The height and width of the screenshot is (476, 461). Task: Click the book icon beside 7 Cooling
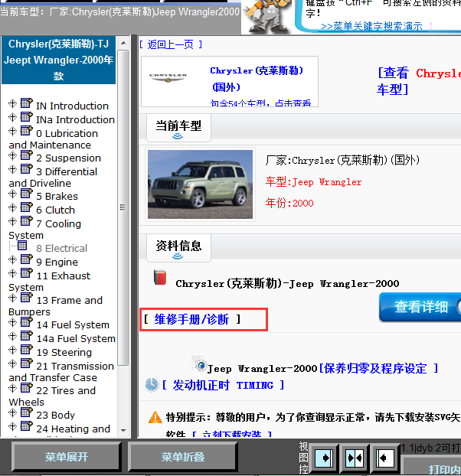[27, 221]
